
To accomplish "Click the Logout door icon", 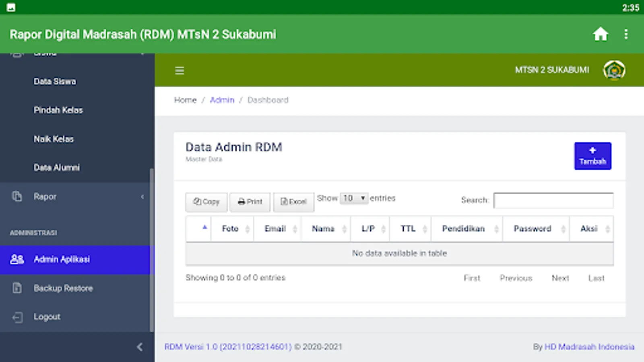I will 17,317.
